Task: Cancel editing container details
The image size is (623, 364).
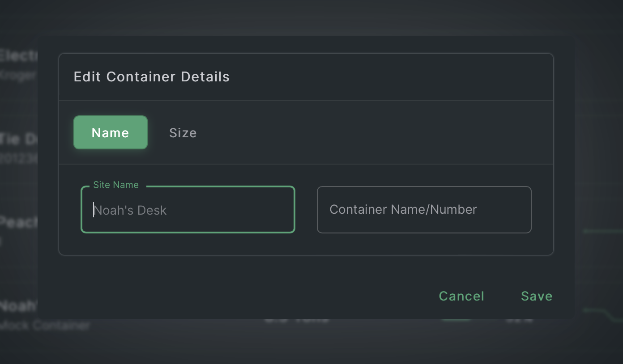Action: click(x=461, y=296)
